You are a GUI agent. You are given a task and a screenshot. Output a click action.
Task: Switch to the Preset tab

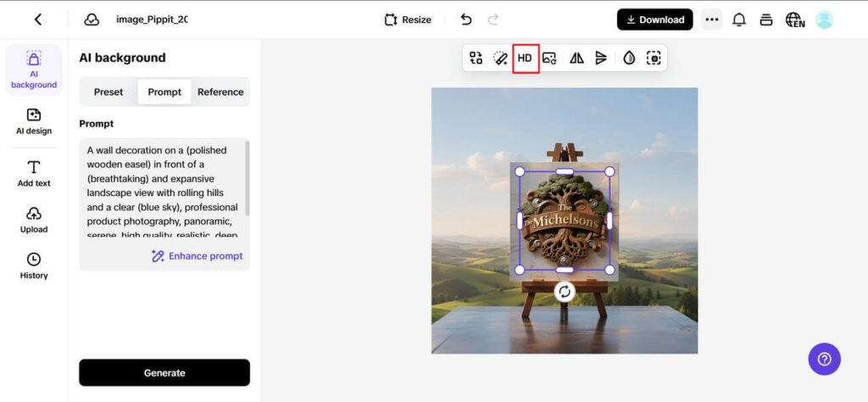pos(108,92)
